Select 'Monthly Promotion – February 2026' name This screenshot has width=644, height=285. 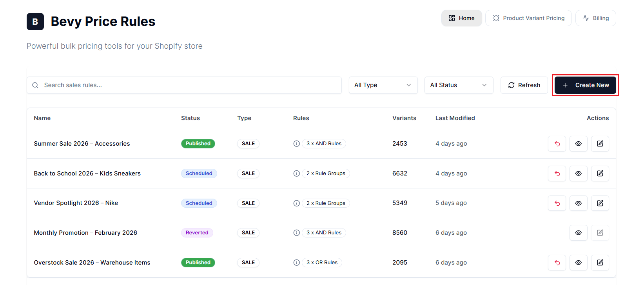click(85, 233)
